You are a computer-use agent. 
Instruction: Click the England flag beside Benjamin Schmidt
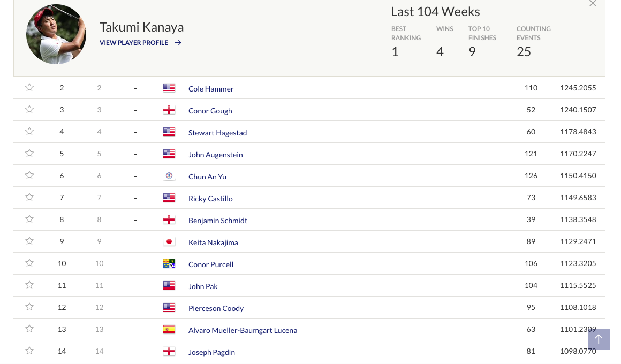[169, 219]
